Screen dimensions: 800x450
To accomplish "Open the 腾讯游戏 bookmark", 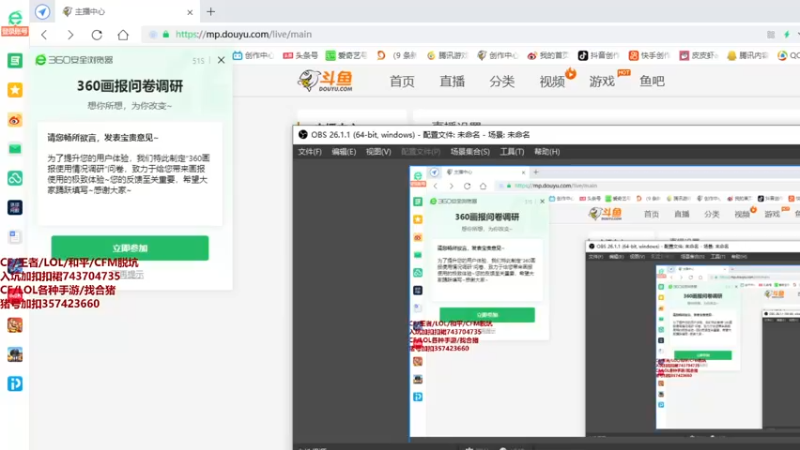I will pyautogui.click(x=447, y=56).
